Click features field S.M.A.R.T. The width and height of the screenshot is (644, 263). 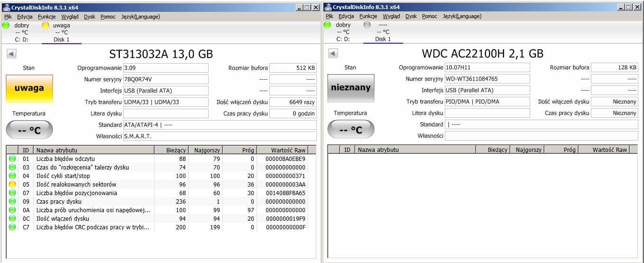coord(220,136)
